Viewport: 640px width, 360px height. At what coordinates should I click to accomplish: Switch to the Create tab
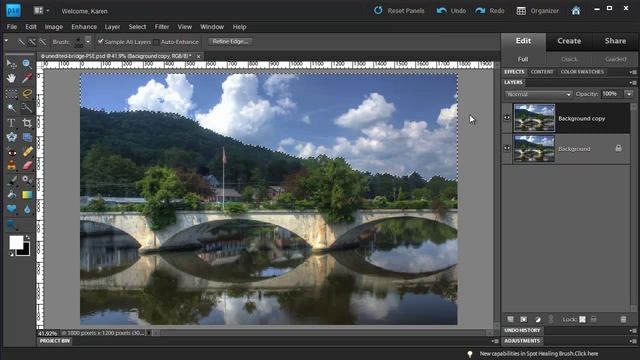point(569,41)
